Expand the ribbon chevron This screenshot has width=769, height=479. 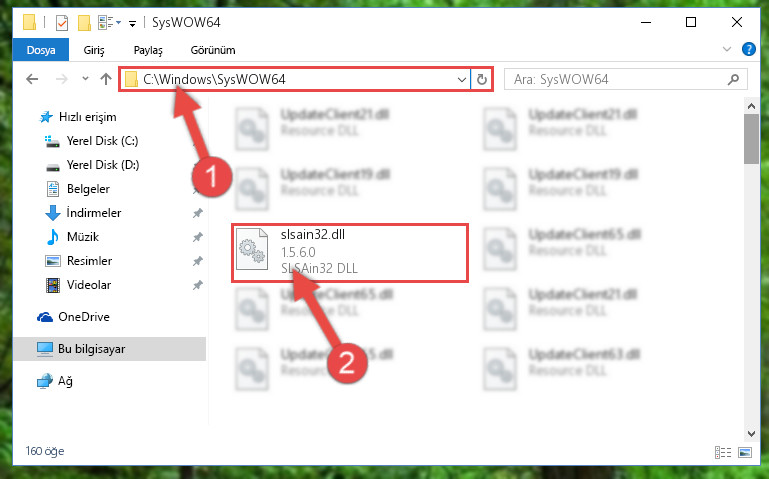coord(727,49)
